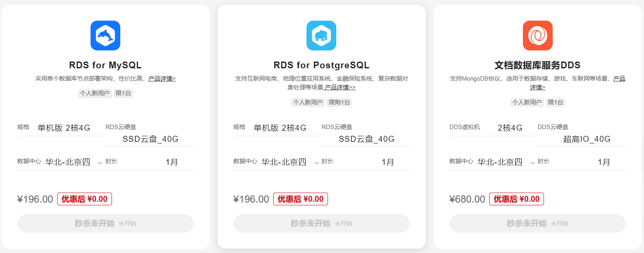
Task: Select DDS 超高IO_40G disk field
Action: click(582, 139)
